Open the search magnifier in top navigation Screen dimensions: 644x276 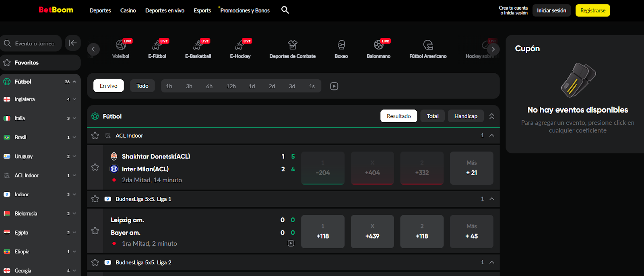(285, 10)
